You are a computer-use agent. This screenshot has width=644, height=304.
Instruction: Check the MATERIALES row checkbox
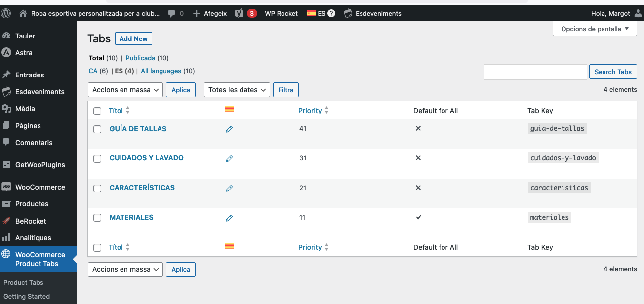(97, 218)
